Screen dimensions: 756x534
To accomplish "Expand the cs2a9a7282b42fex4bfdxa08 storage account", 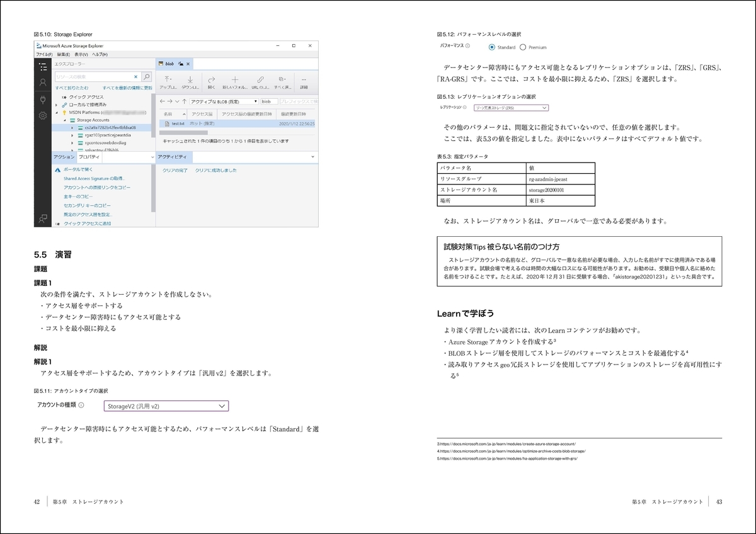I will coord(72,127).
